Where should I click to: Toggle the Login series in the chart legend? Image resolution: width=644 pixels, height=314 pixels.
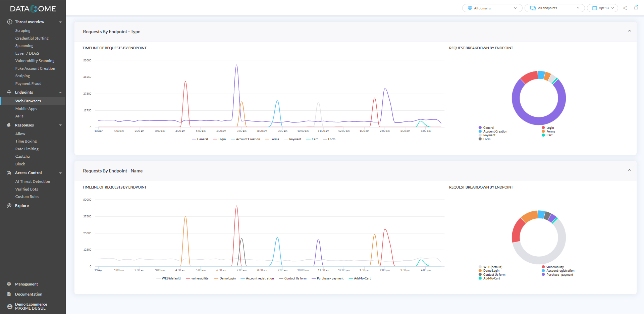[x=219, y=139]
